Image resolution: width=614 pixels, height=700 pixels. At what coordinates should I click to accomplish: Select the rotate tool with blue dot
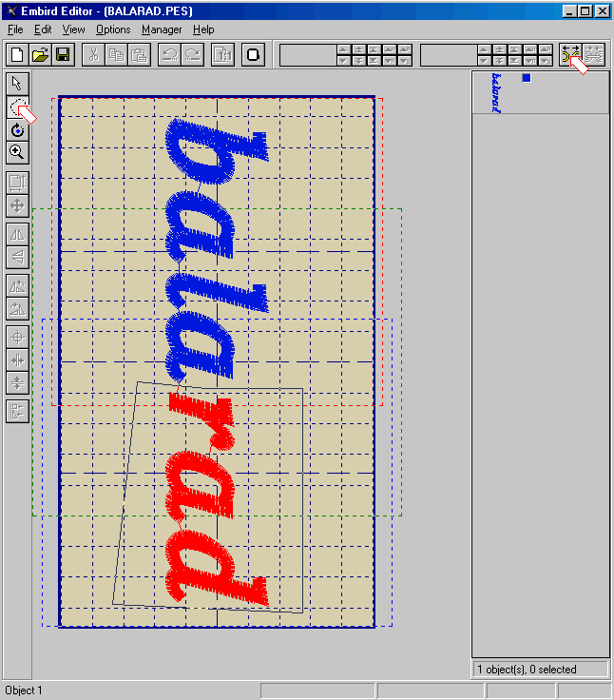pos(17,130)
